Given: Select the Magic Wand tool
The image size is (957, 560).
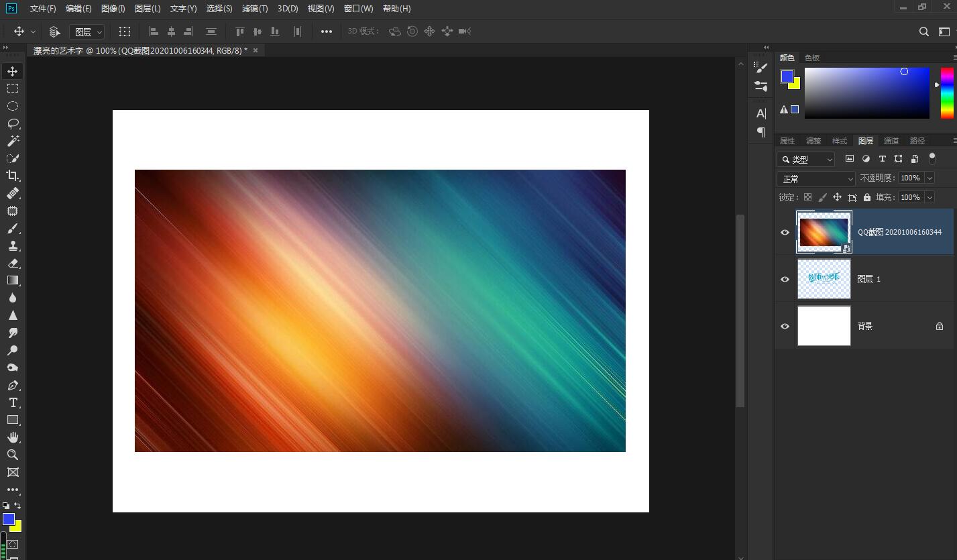Looking at the screenshot, I should pyautogui.click(x=13, y=141).
